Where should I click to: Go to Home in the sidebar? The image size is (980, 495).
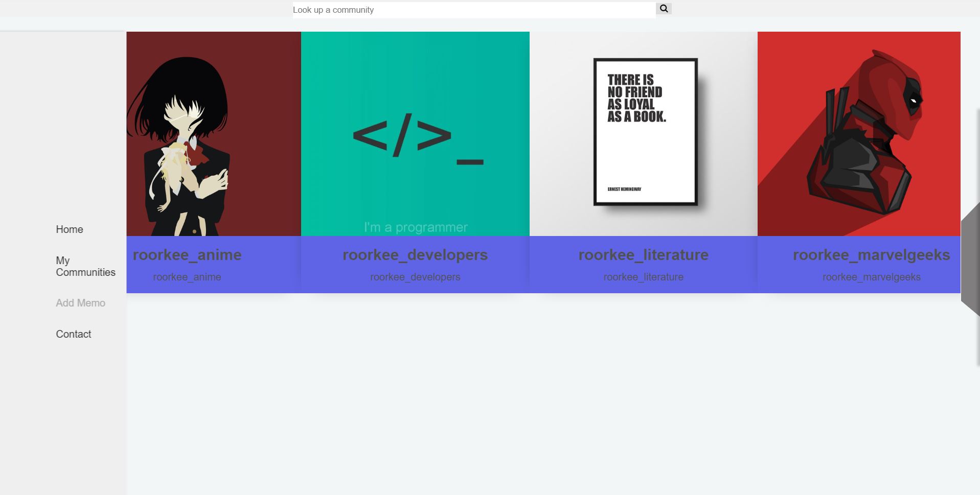tap(70, 229)
